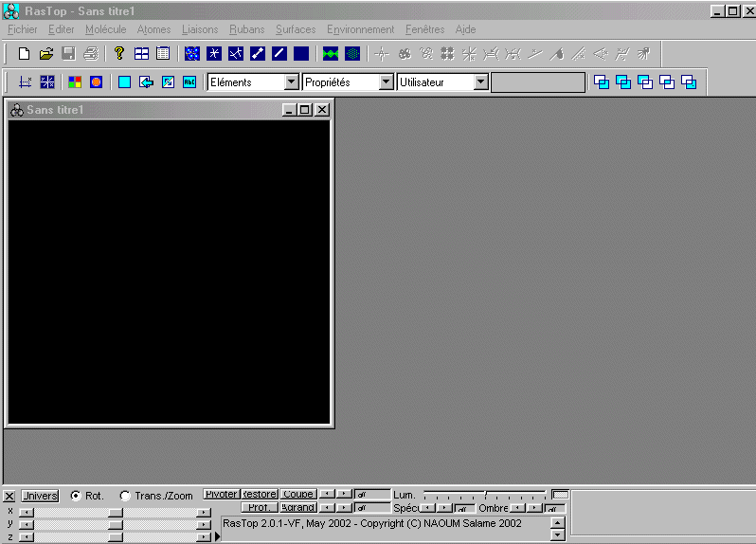Expand the Utilisateur combo box
This screenshot has height=544, width=756.
coord(480,82)
